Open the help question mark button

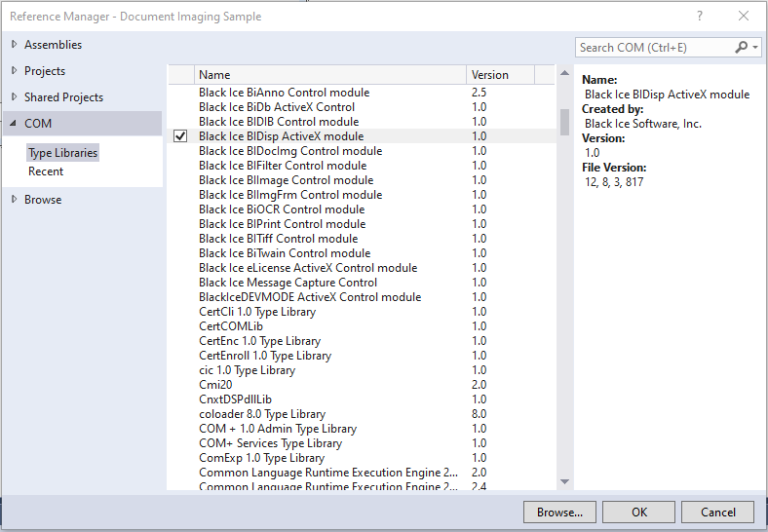[701, 17]
